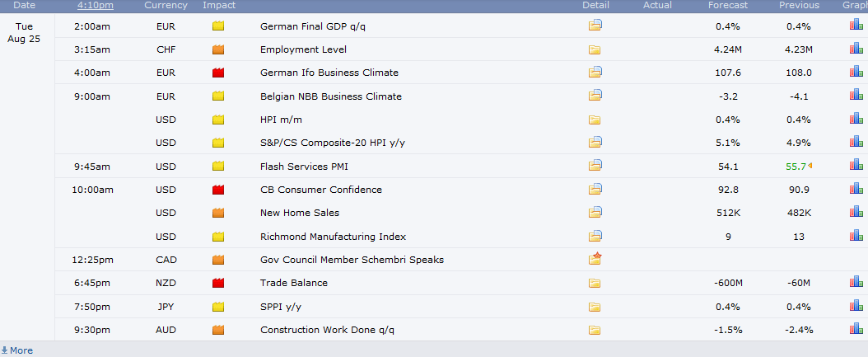Open detail folder for Belgian NBB Business Climate

[x=595, y=96]
